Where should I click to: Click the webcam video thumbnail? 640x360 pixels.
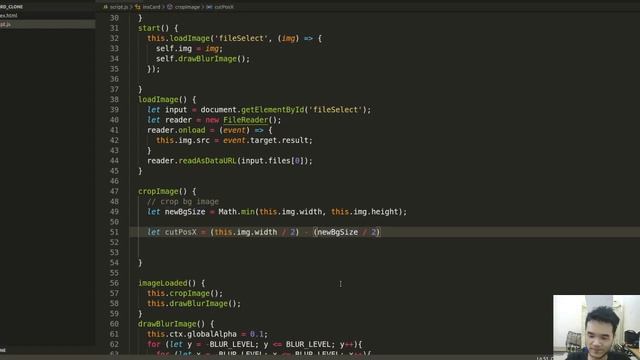(x=596, y=327)
